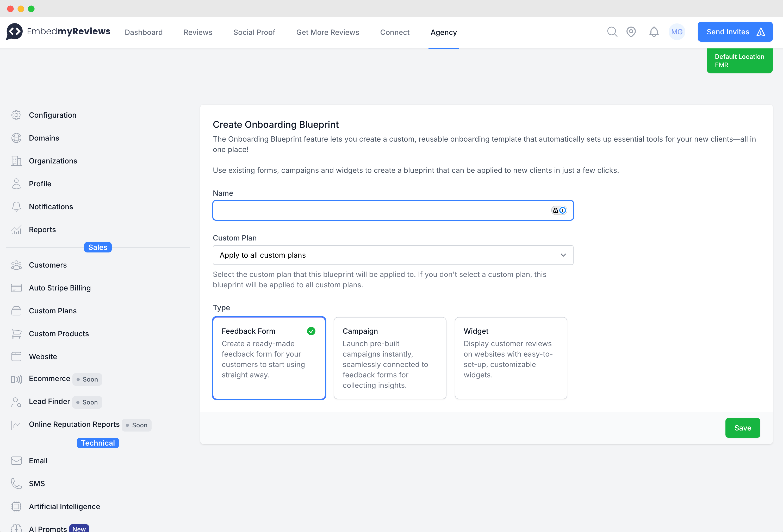Select the Widget type card

pyautogui.click(x=511, y=358)
